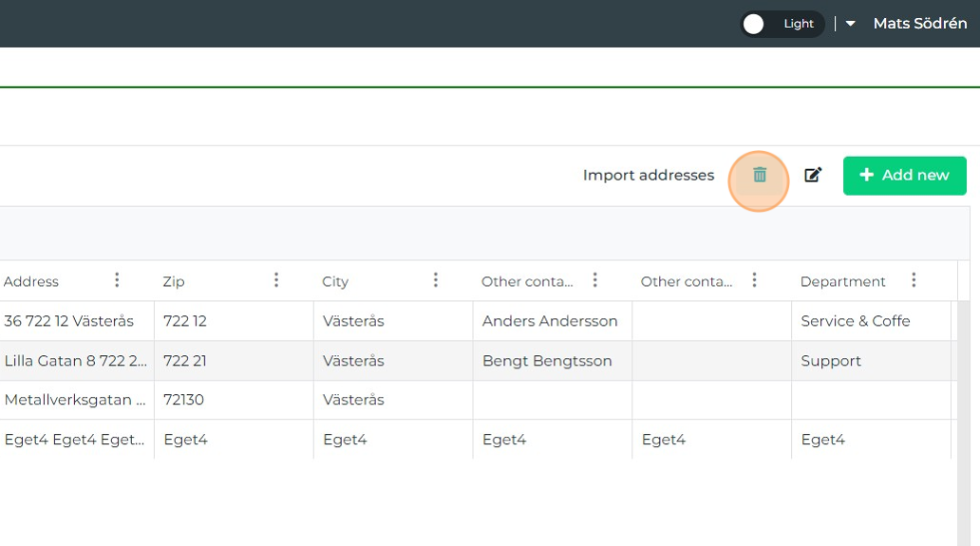The height and width of the screenshot is (546, 980).
Task: Select the Service & Coffe department cell
Action: point(855,321)
